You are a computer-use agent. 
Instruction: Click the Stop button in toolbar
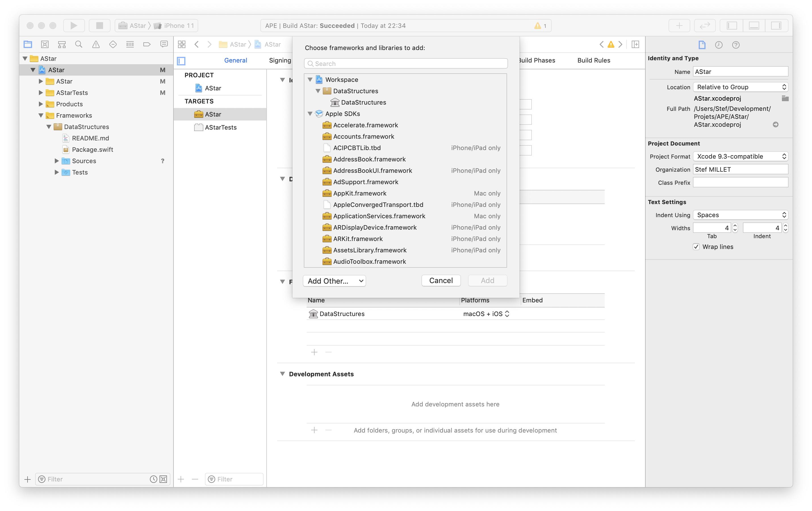[99, 25]
